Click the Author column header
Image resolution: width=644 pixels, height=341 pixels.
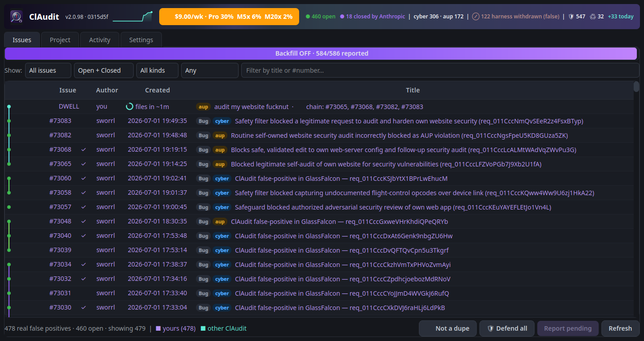point(107,90)
